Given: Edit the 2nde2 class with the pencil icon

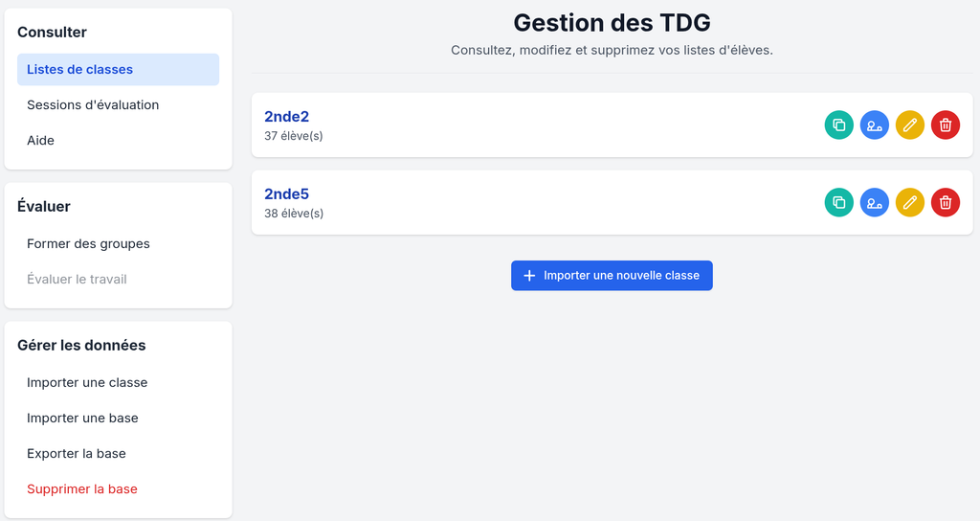Looking at the screenshot, I should (909, 125).
